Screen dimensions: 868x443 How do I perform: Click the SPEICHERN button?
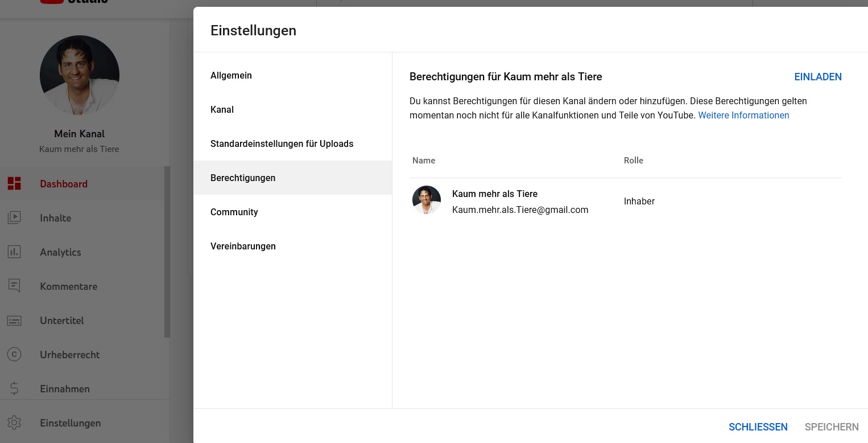click(x=831, y=426)
